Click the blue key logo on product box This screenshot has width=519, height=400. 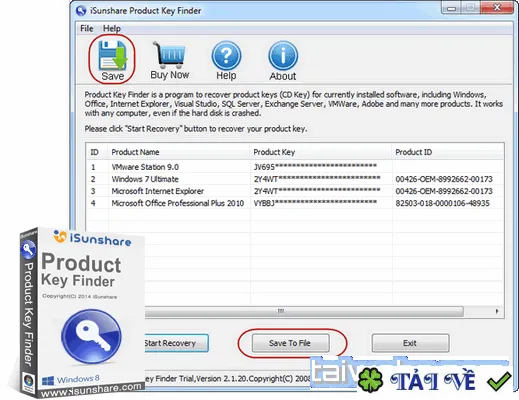pos(91,337)
